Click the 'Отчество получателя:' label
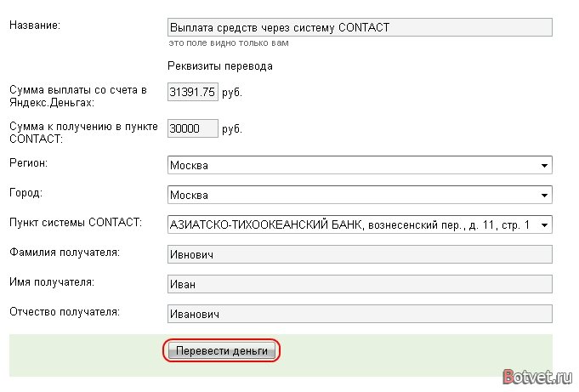Viewport: 579px width, 392px height. click(x=65, y=312)
